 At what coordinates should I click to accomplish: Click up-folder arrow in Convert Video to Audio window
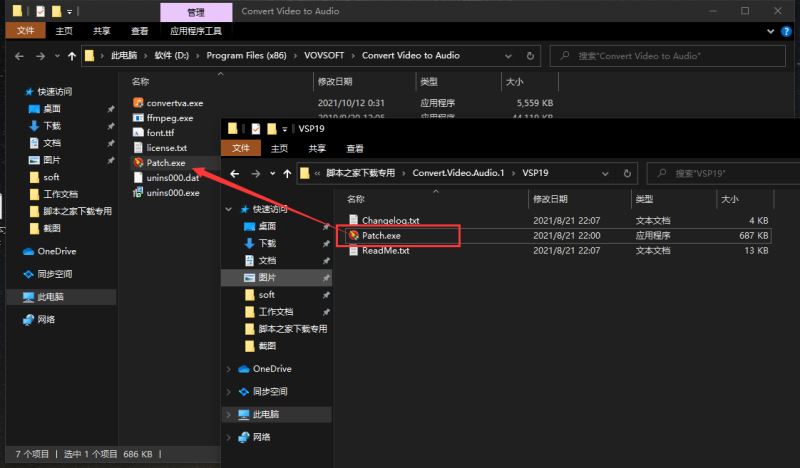tap(72, 56)
